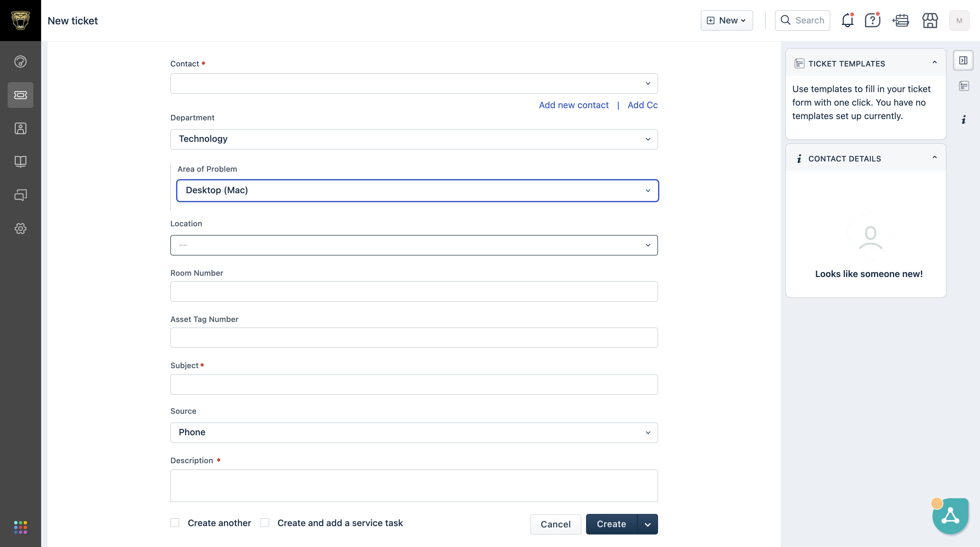Open the Department dropdown showing Technology

pos(414,139)
